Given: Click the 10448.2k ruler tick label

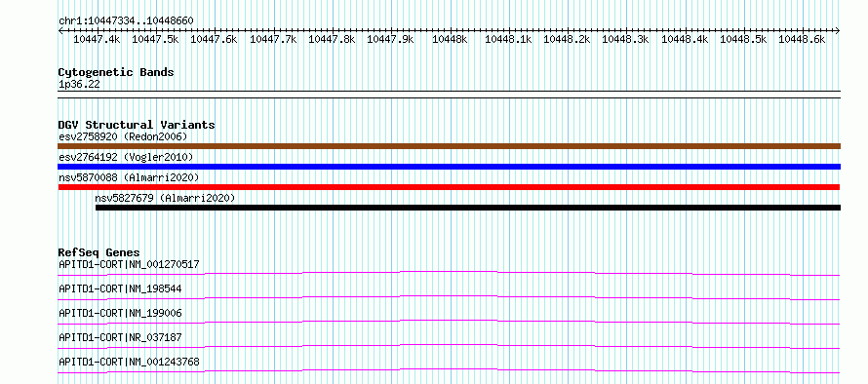Looking at the screenshot, I should [x=567, y=39].
